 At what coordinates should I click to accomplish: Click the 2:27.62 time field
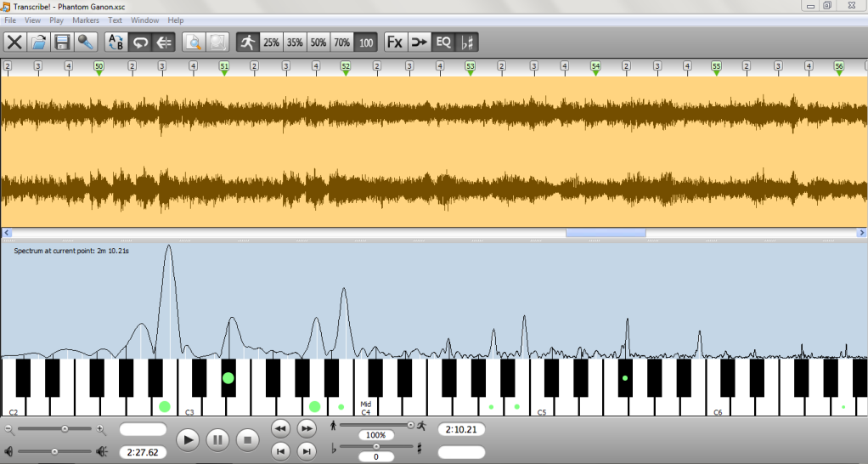[143, 452]
